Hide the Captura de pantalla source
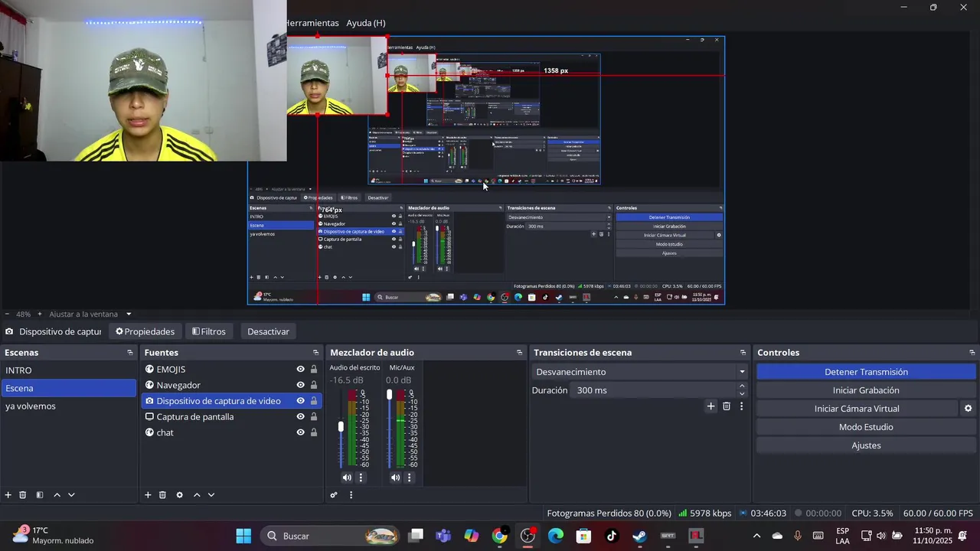The image size is (980, 551). point(300,417)
